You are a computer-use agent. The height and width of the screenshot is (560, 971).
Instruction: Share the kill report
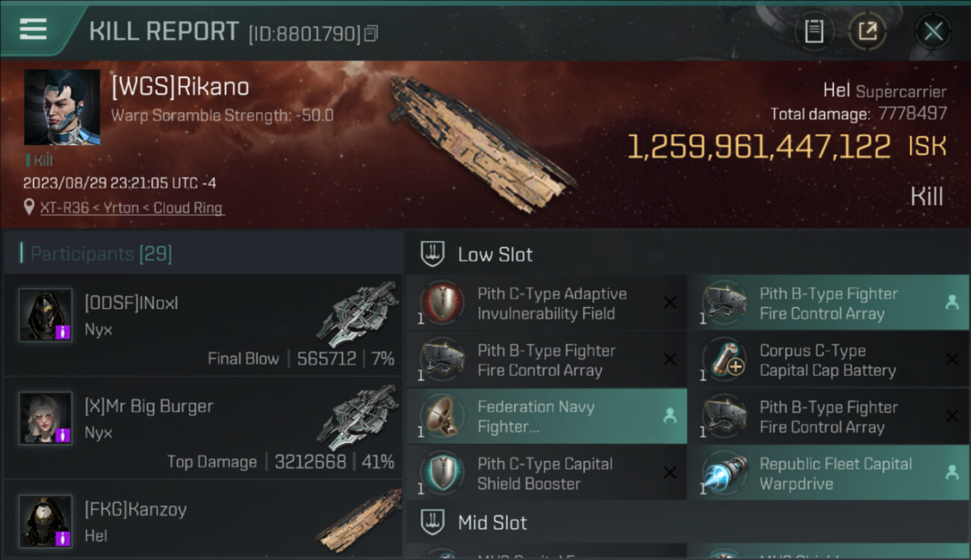867,31
